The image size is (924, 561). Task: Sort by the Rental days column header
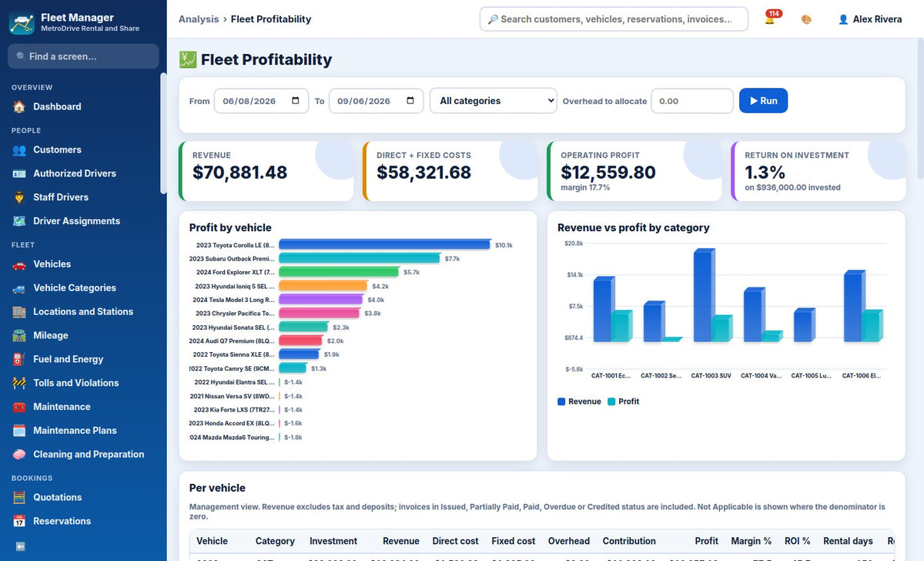click(848, 541)
